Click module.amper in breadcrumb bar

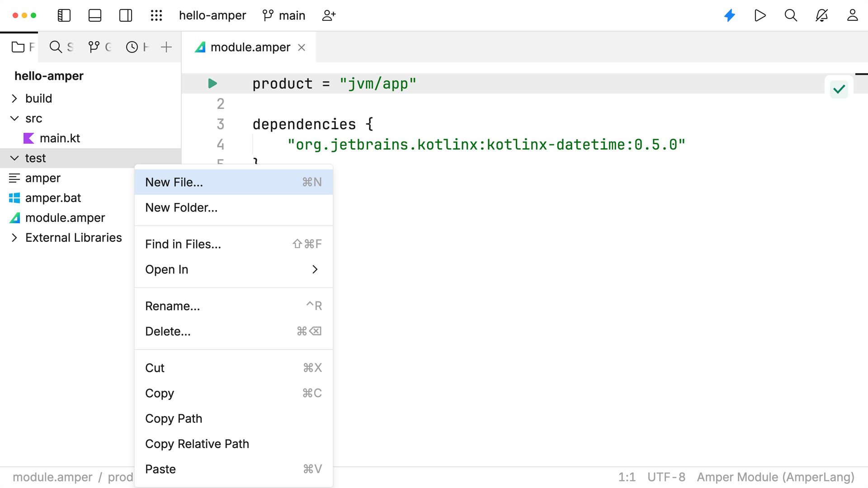coord(52,477)
